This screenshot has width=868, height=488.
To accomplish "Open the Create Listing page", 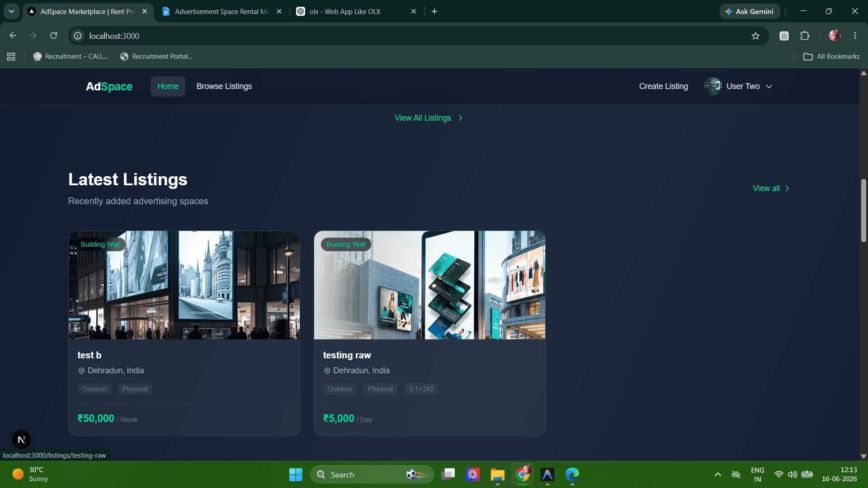I will [x=663, y=86].
